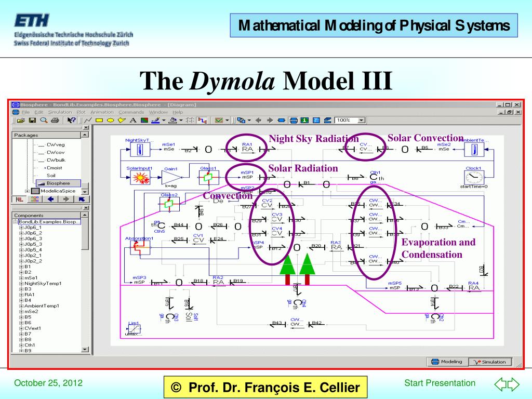Expand the AmbientTemp1 component node

(21, 306)
